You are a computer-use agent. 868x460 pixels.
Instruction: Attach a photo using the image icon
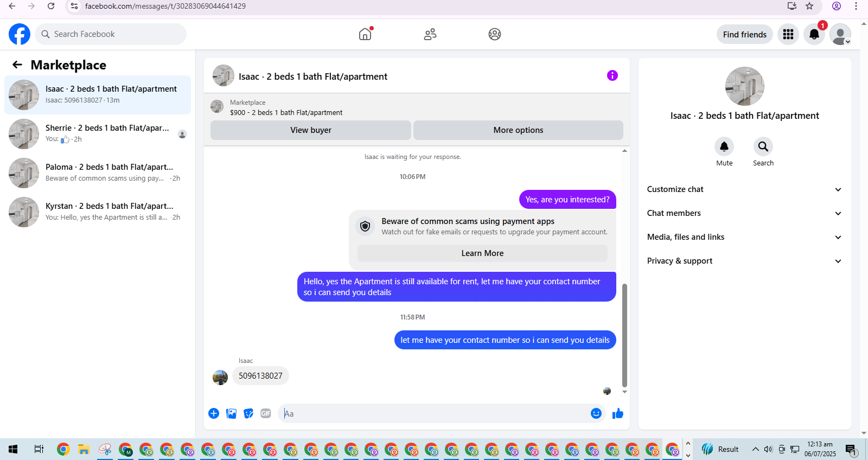231,413
